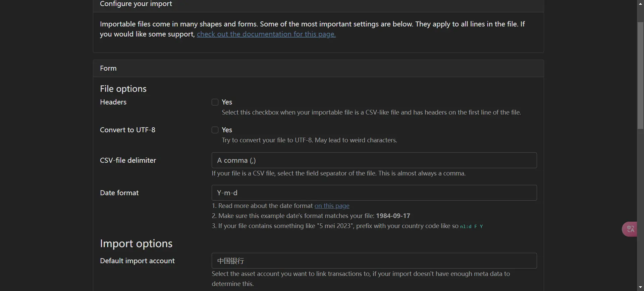Screen dimensions: 644x291
Task: Click the 'Form' card header
Action: point(108,68)
